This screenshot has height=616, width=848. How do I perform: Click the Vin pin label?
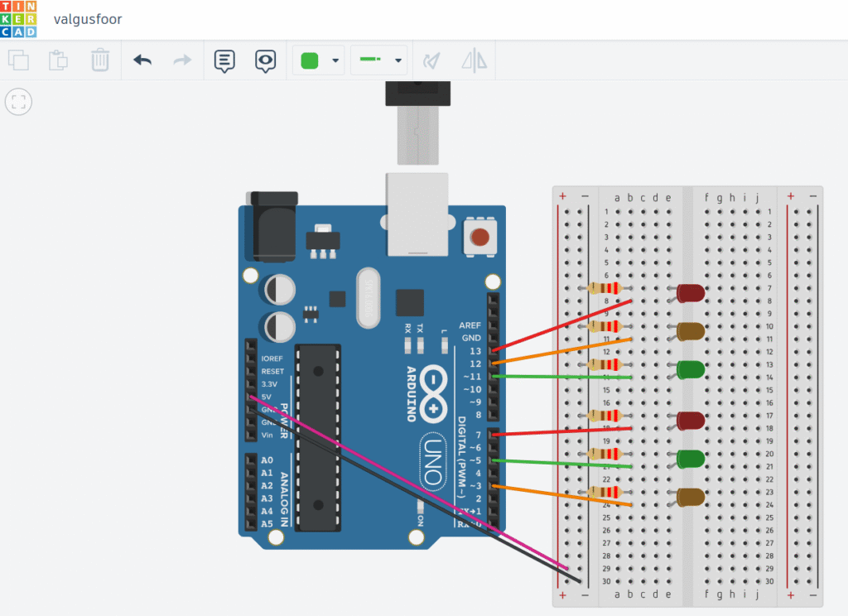(267, 435)
